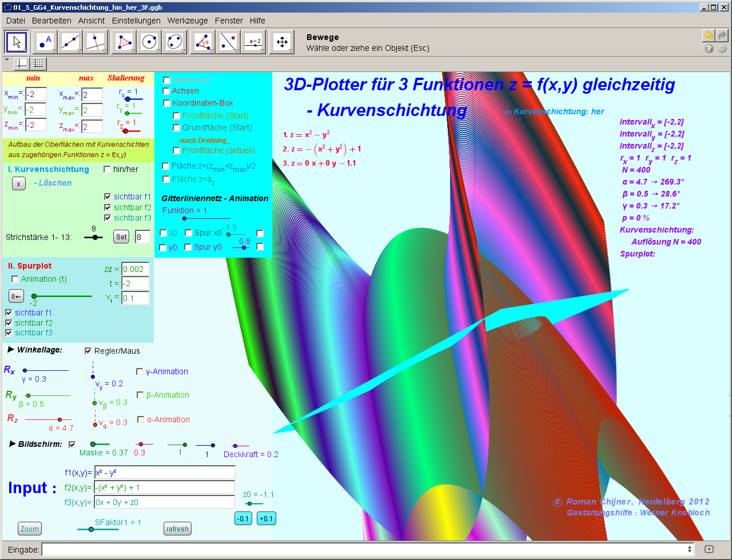Enable the Animation (t) checkbox

(x=15, y=279)
